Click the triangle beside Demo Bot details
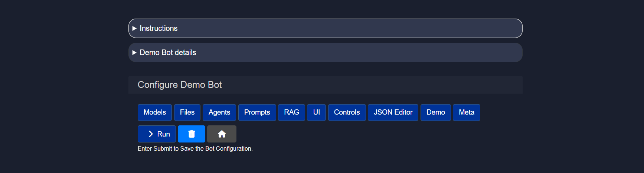 pyautogui.click(x=134, y=53)
